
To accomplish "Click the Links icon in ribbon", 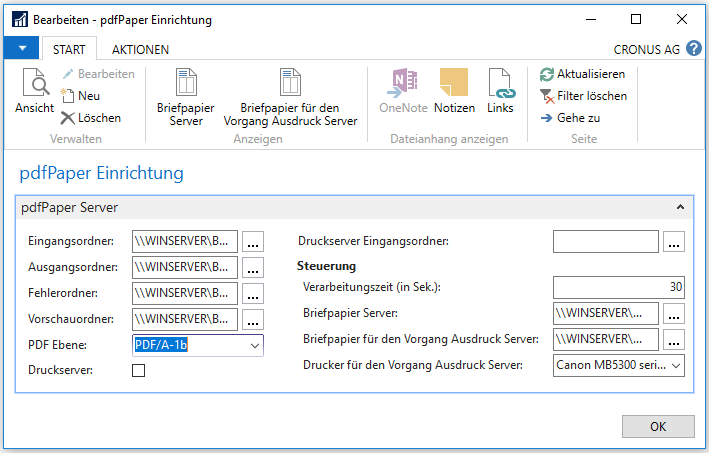I will (x=501, y=83).
